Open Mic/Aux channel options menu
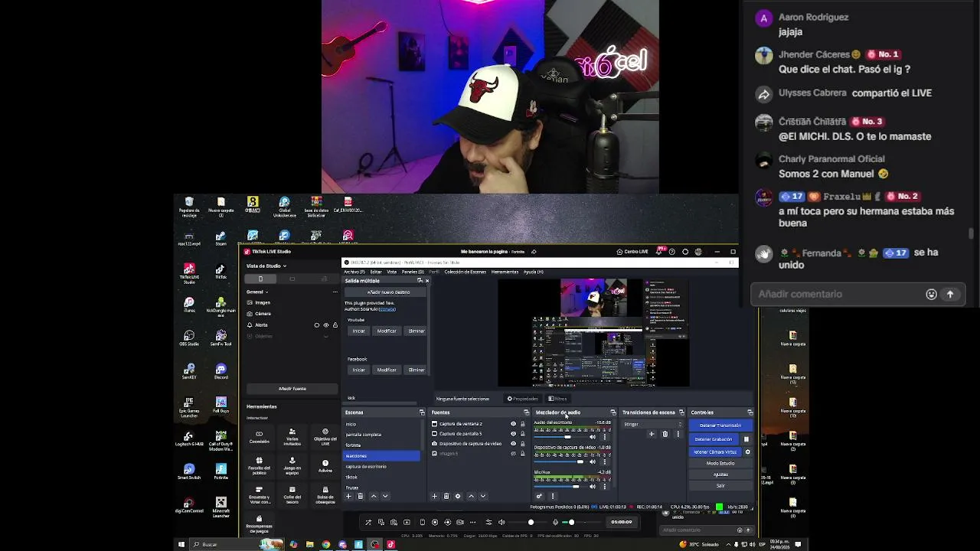980x551 pixels. click(x=604, y=486)
